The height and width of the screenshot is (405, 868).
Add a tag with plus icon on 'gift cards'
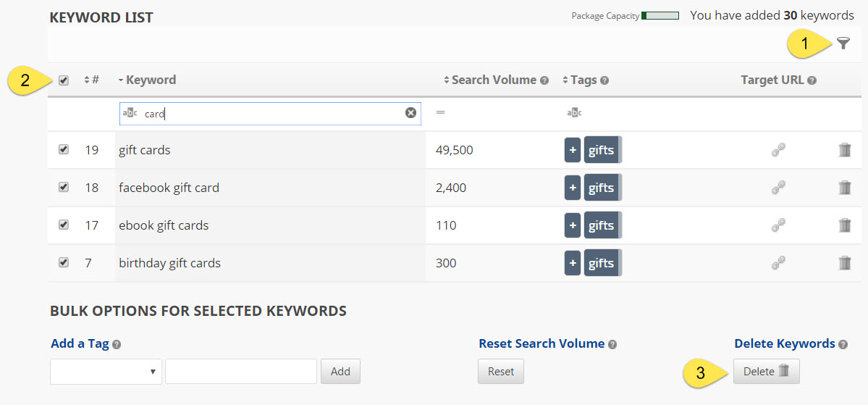tap(573, 150)
